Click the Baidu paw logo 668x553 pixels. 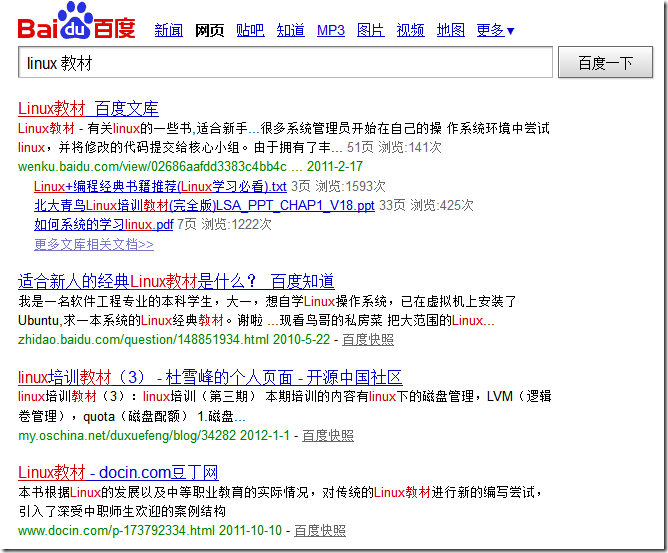[x=77, y=21]
